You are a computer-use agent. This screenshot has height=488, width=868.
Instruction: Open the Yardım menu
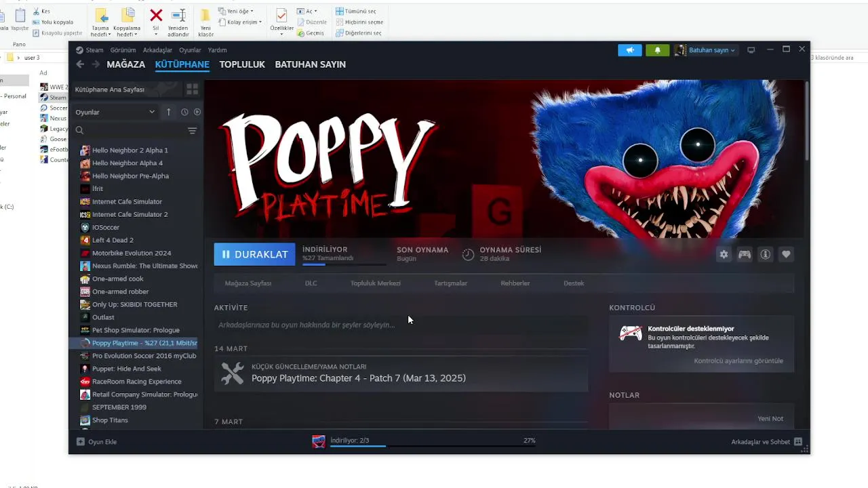point(217,50)
